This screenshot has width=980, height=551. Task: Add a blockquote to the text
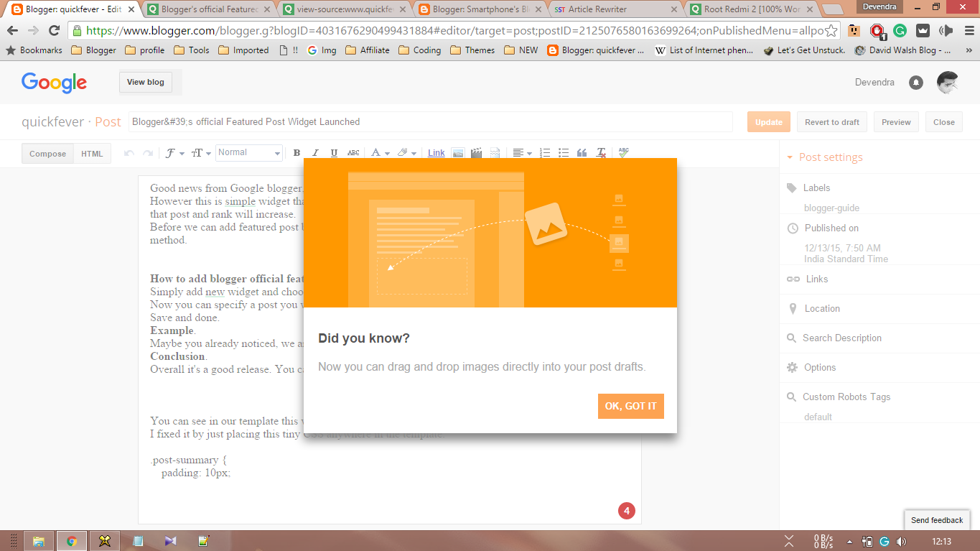coord(582,152)
